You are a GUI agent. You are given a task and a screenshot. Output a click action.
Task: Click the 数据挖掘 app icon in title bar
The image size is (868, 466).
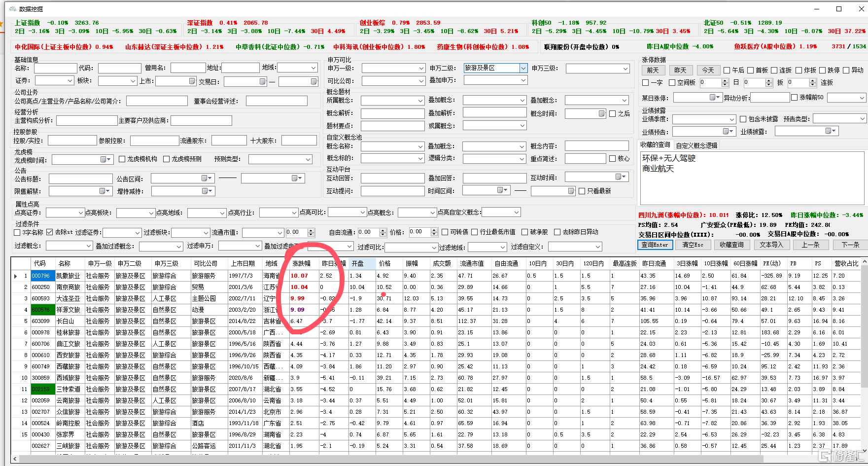coord(13,9)
